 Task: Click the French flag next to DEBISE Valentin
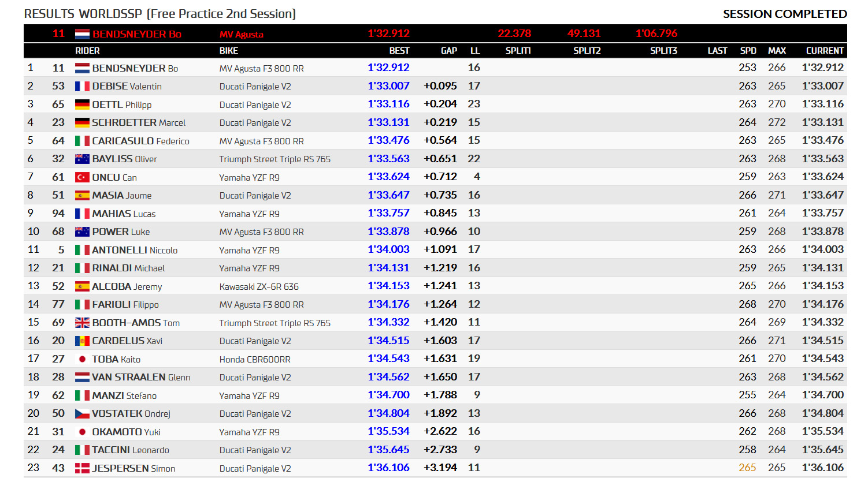(x=82, y=86)
